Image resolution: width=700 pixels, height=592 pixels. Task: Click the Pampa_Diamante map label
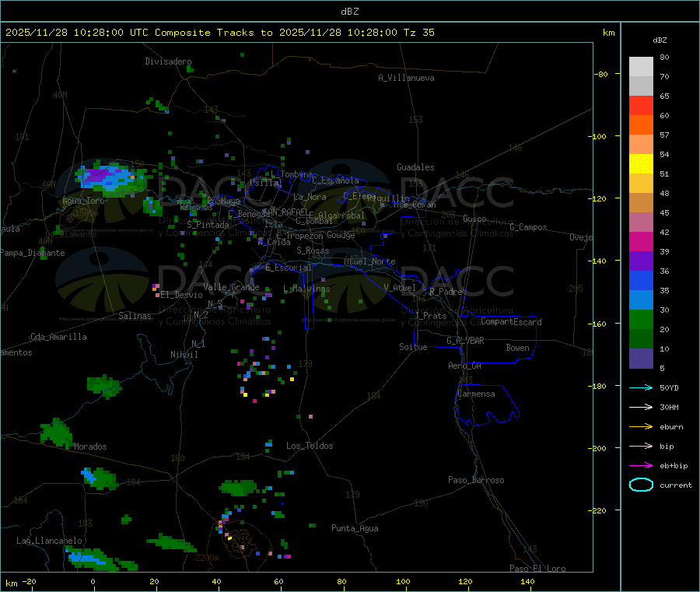click(x=33, y=253)
